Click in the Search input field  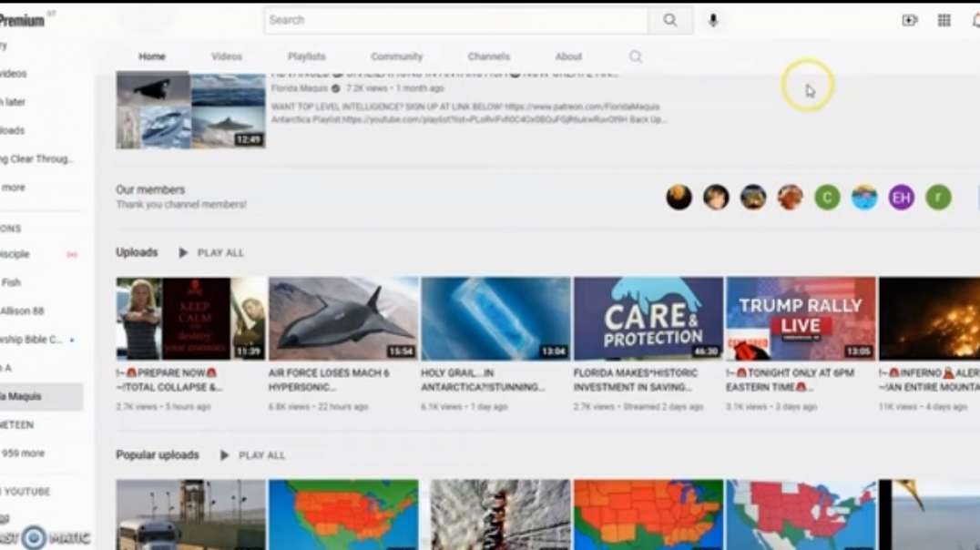(455, 20)
